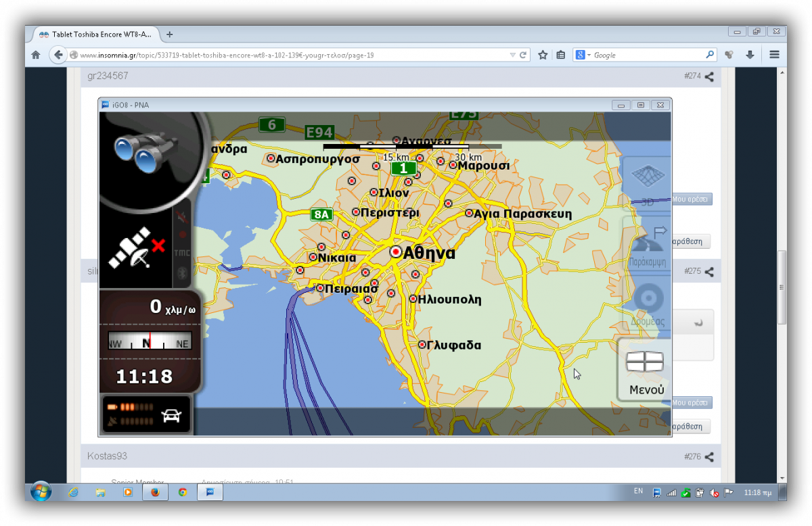Select the Ιλιον city marker

374,193
